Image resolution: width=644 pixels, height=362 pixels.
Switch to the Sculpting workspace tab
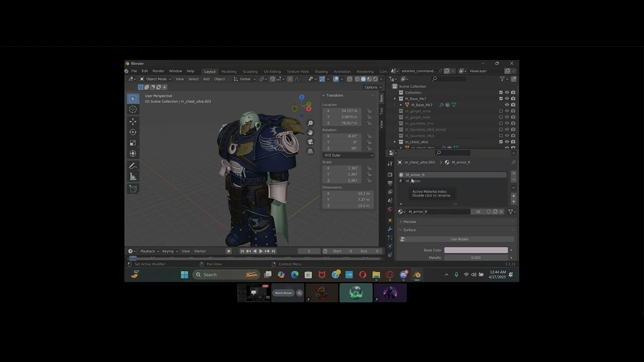tap(250, 71)
